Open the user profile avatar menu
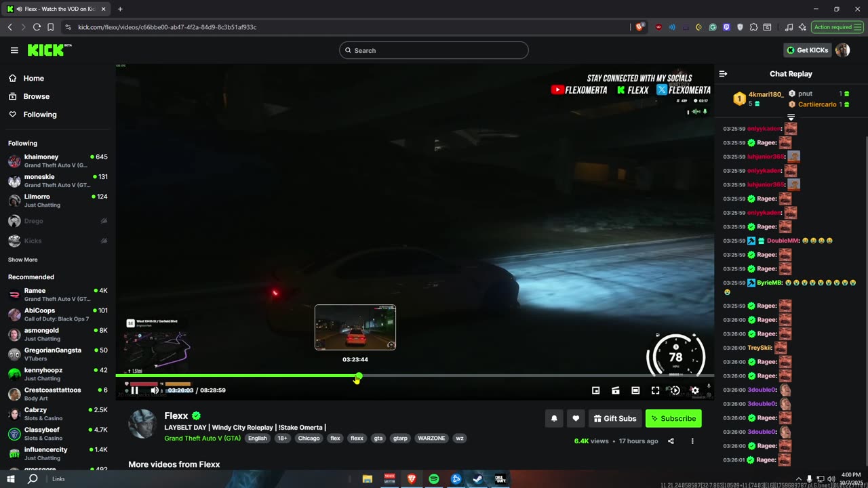 pos(843,50)
